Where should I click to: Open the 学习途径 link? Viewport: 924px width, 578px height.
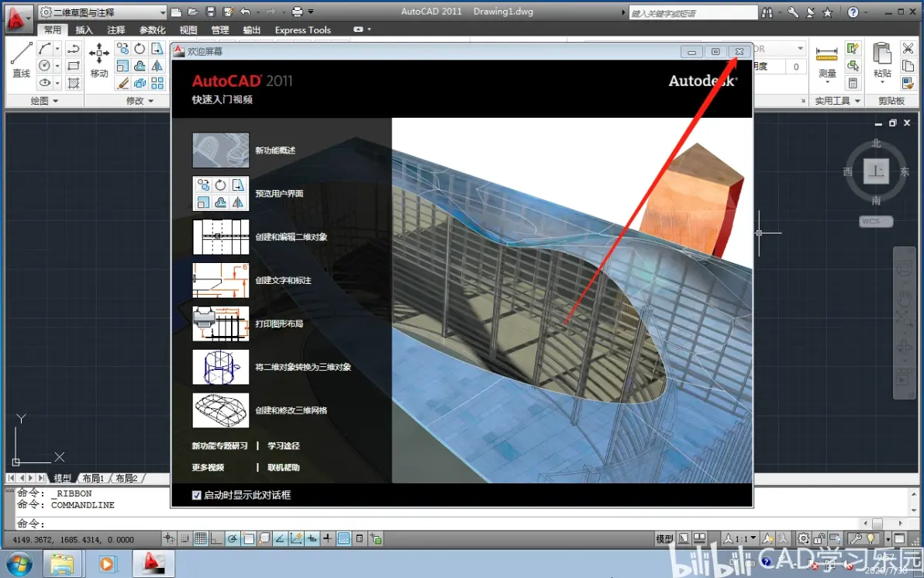pos(284,446)
